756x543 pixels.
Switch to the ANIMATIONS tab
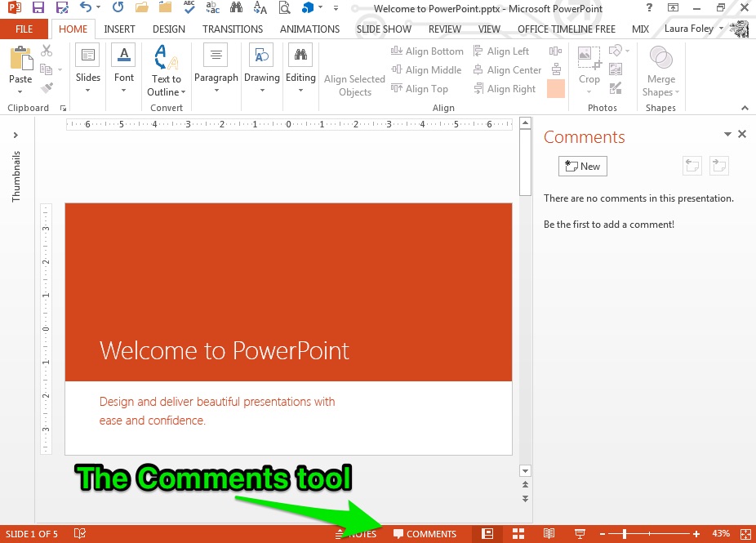309,29
